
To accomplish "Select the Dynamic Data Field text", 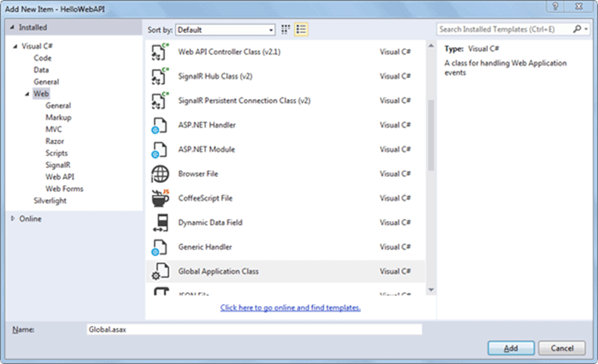I will coord(210,222).
